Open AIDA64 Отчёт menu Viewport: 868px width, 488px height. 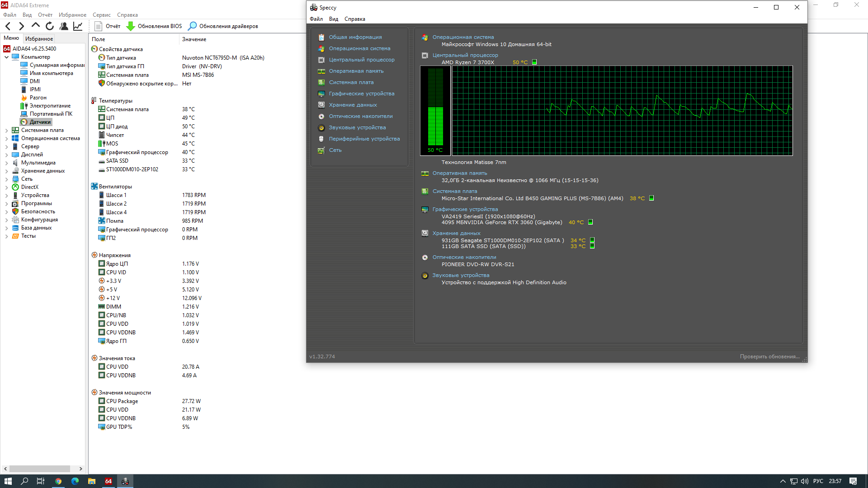[45, 15]
